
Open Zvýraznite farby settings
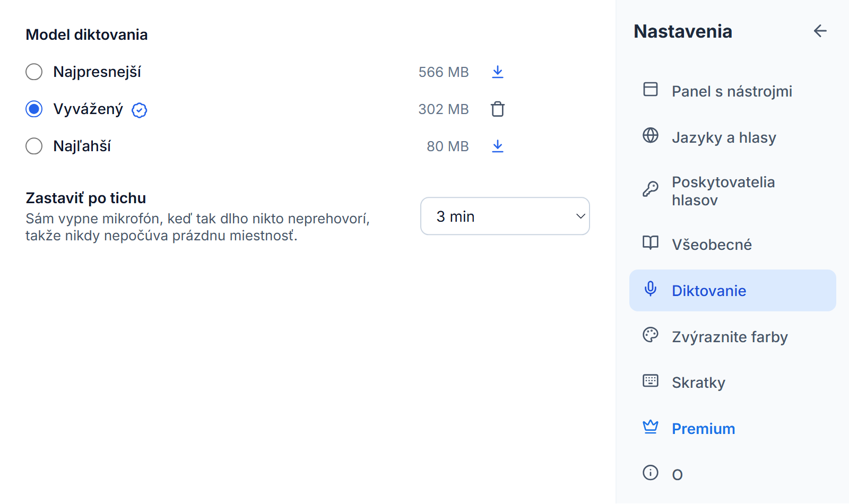click(732, 336)
